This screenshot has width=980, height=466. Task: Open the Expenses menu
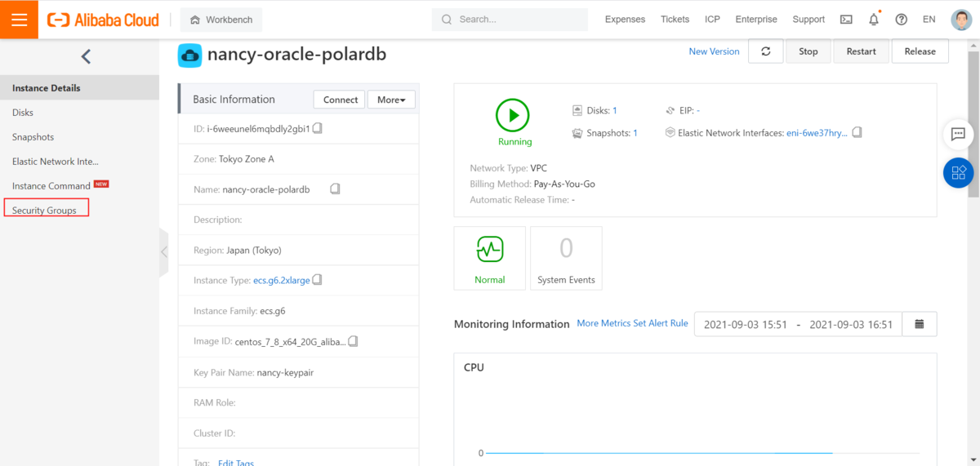625,20
